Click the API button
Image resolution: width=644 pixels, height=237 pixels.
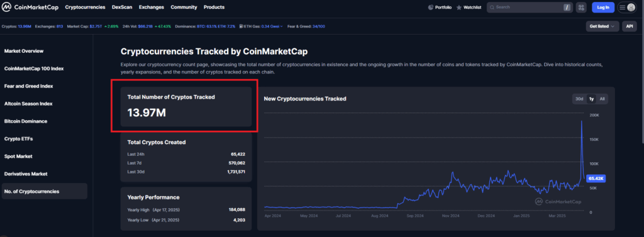coord(629,26)
